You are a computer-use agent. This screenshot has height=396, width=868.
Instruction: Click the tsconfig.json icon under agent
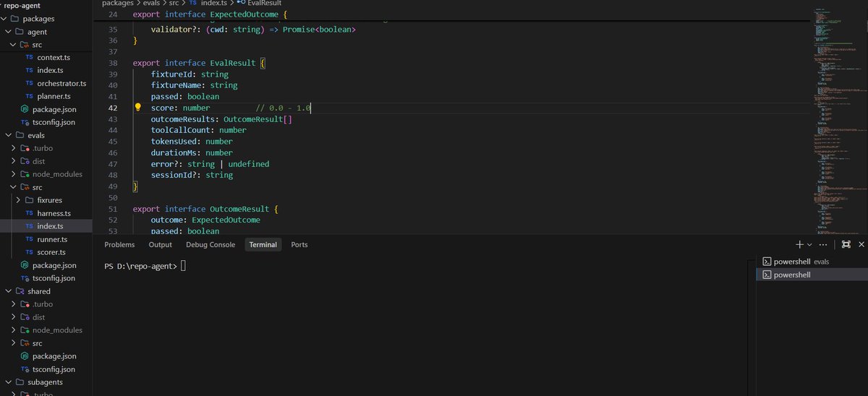click(25, 122)
